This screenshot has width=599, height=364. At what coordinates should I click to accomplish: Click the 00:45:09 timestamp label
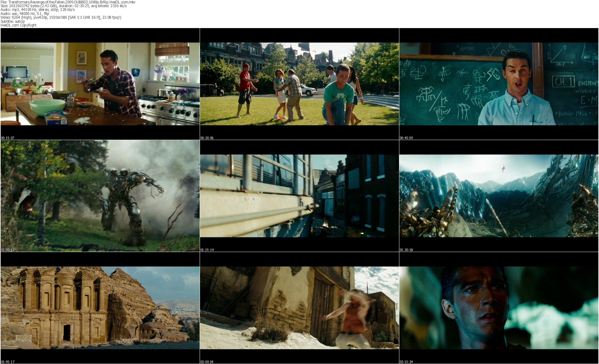point(407,138)
